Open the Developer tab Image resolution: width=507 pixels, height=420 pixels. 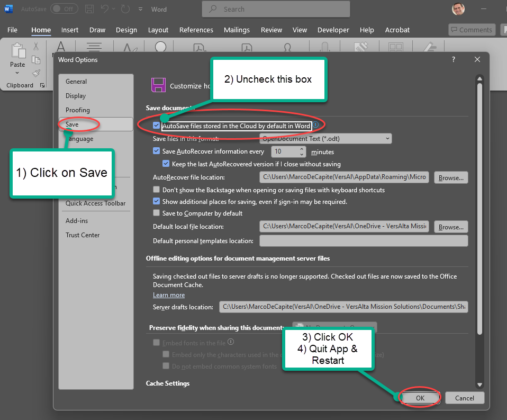point(333,30)
